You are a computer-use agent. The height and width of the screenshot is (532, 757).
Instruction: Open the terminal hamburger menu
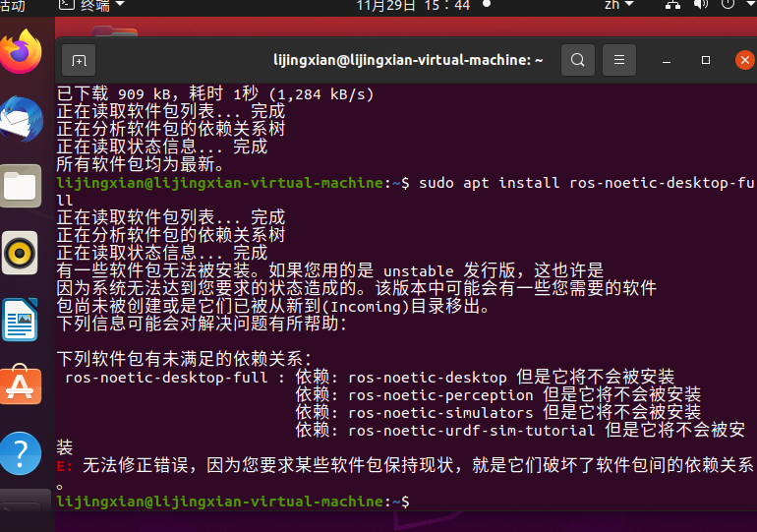[619, 60]
